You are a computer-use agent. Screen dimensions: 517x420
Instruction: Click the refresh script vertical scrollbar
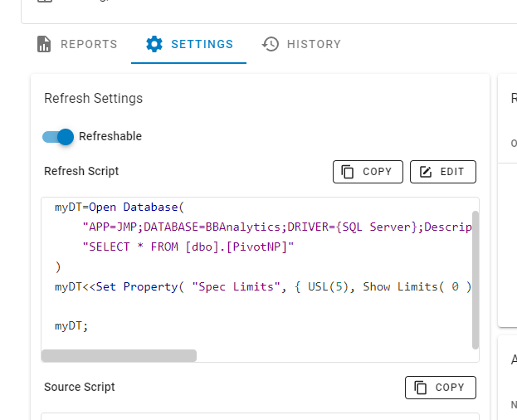tap(476, 279)
